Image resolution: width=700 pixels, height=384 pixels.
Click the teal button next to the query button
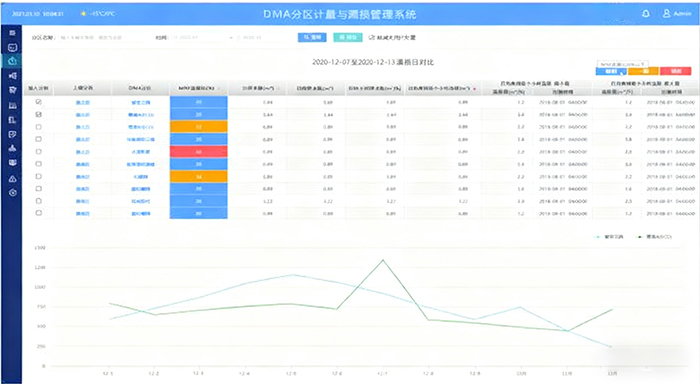348,38
